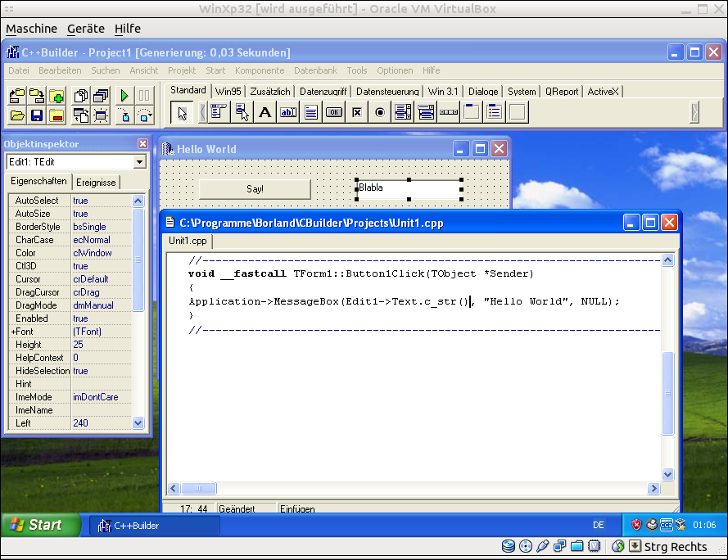This screenshot has width=728, height=560.
Task: Run the project with green play button
Action: pos(124,96)
